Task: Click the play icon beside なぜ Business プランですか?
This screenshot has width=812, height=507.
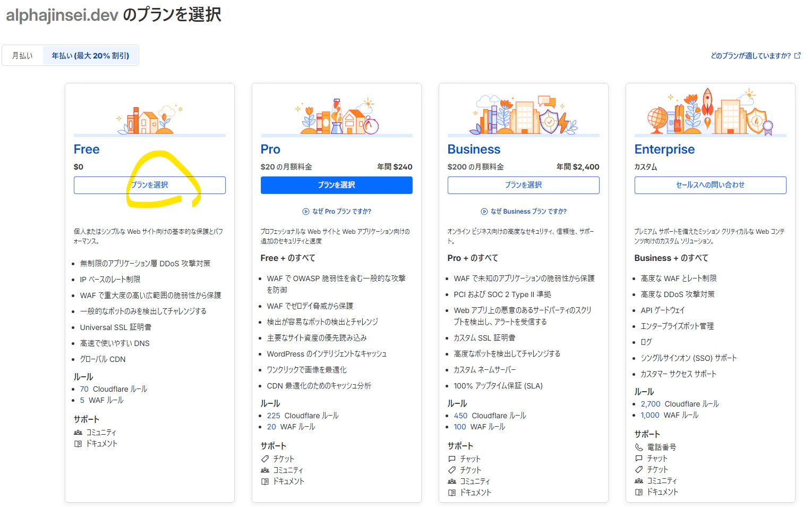Action: click(x=484, y=212)
